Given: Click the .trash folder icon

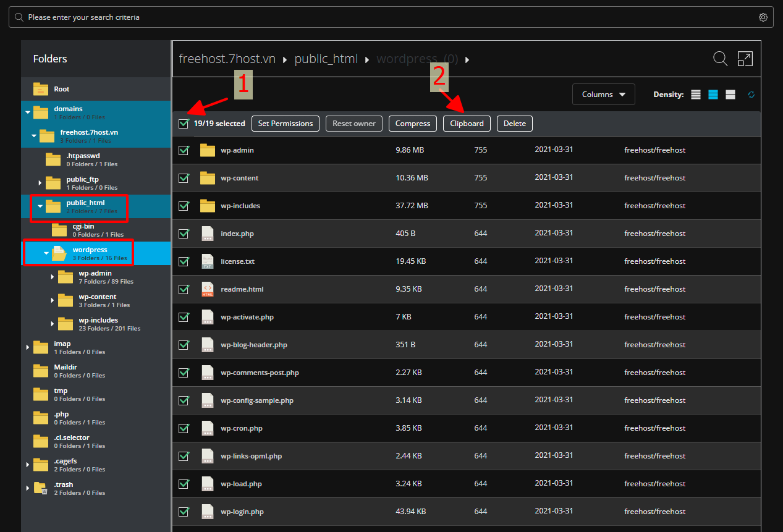Looking at the screenshot, I should point(41,488).
